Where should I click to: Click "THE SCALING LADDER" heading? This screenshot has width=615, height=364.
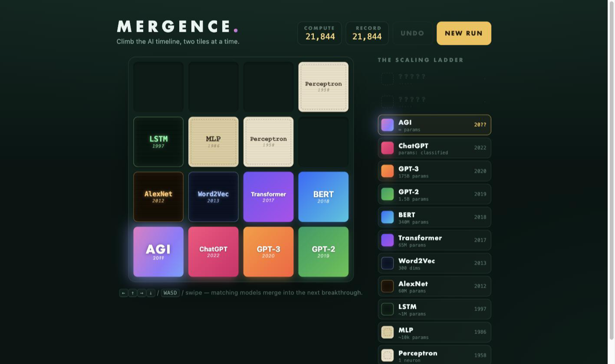coord(421,60)
